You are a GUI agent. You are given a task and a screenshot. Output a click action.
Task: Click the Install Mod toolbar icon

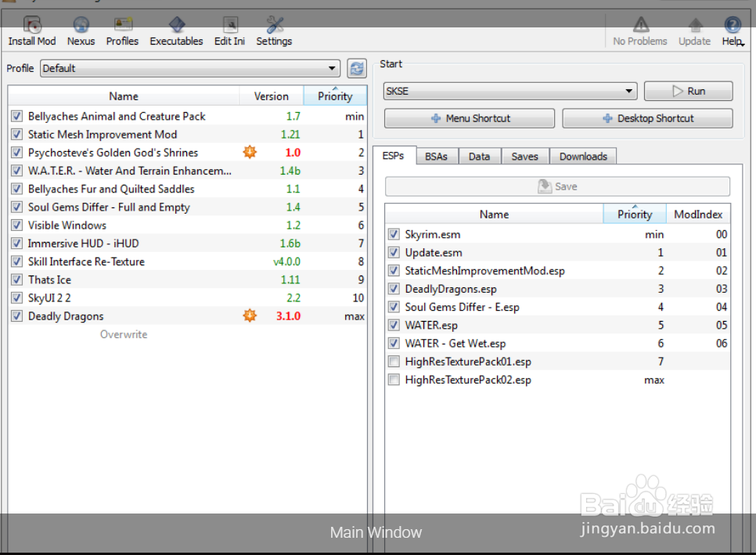(32, 26)
